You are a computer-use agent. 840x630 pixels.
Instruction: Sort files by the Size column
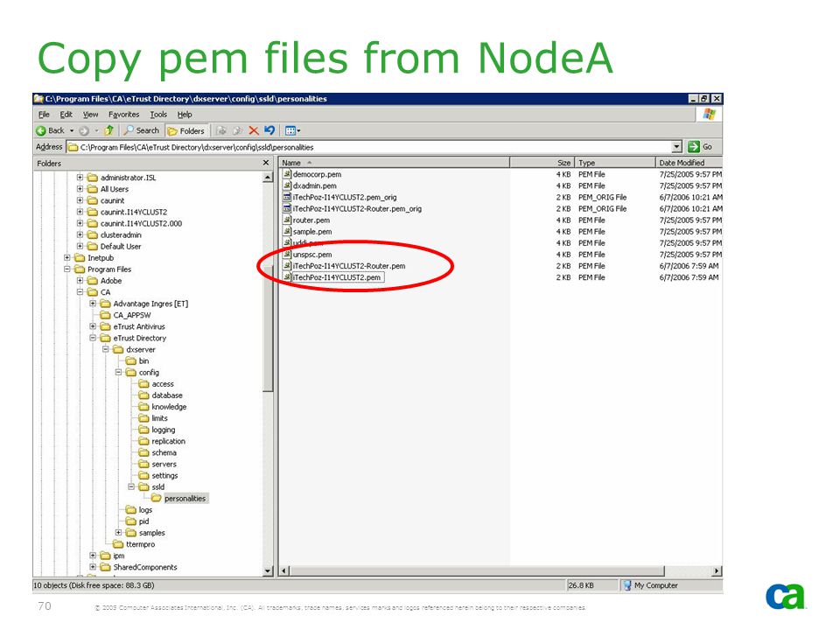click(542, 163)
